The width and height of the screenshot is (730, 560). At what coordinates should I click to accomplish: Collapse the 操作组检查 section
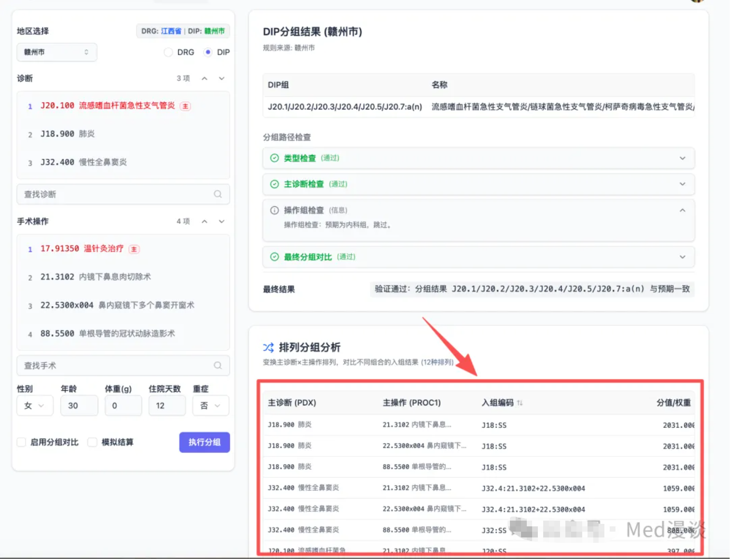[x=682, y=210]
